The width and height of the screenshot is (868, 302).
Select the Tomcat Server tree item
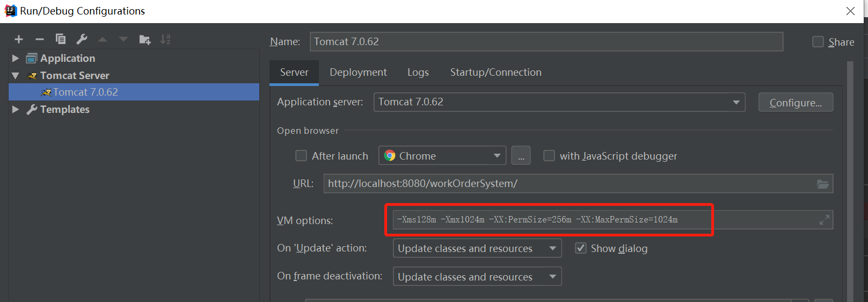tap(75, 75)
